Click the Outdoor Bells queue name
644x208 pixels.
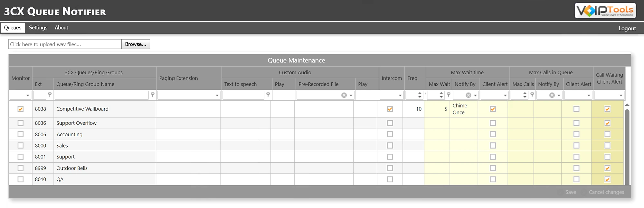[72, 168]
